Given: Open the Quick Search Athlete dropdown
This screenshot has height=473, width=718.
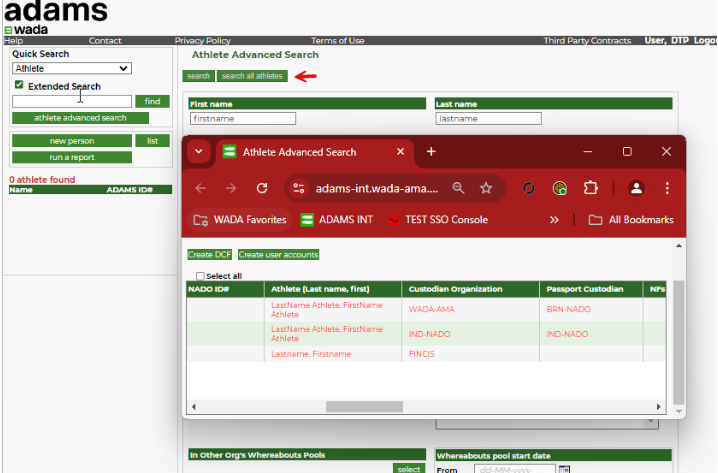Looking at the screenshot, I should point(72,68).
